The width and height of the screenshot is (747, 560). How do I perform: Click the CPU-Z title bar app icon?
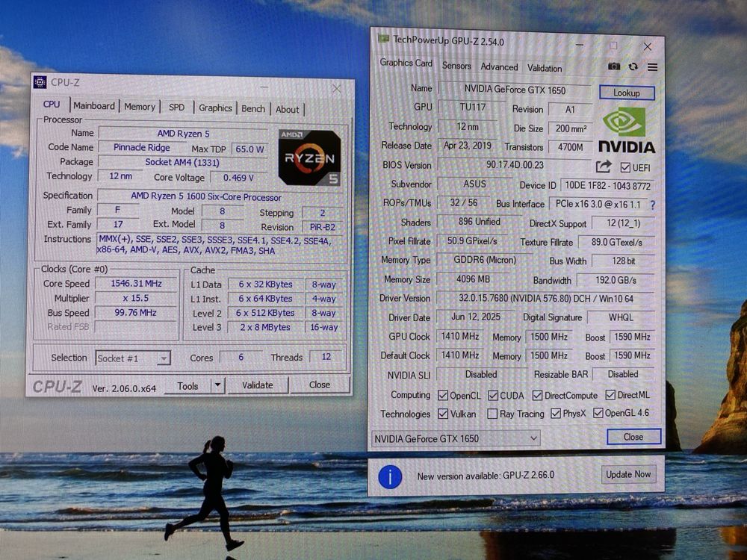(x=40, y=82)
